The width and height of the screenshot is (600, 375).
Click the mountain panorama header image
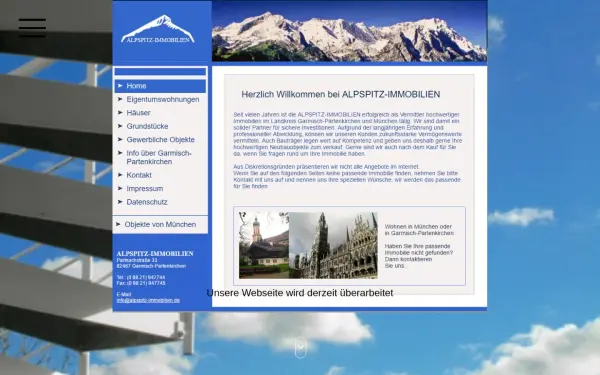(x=349, y=31)
